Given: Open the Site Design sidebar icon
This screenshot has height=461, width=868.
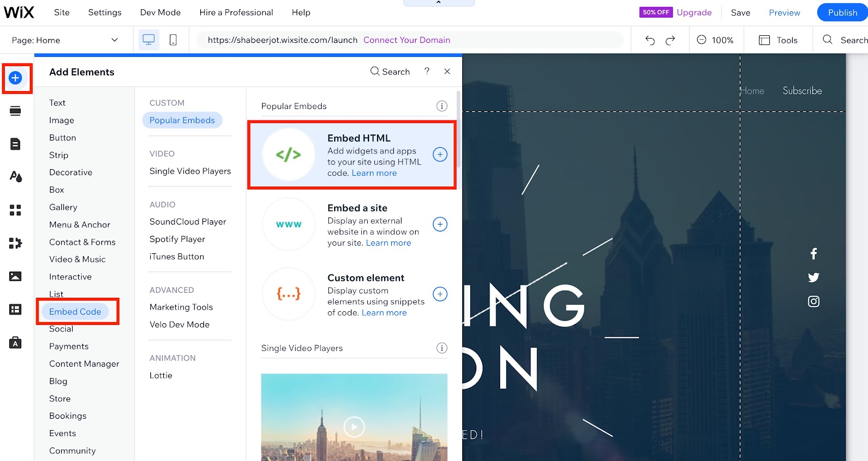Looking at the screenshot, I should [16, 176].
